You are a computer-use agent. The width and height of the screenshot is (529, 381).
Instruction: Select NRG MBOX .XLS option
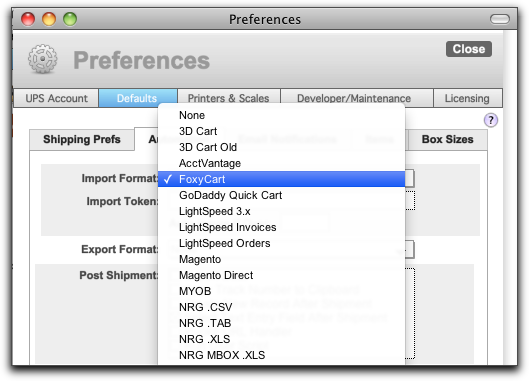[x=281, y=355]
